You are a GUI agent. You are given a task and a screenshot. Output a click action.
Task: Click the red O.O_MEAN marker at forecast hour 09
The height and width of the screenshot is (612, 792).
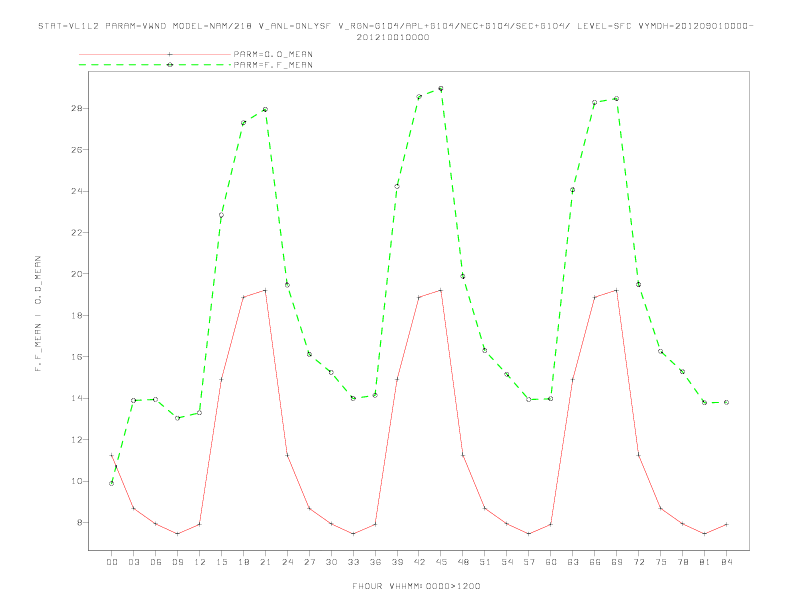177,534
